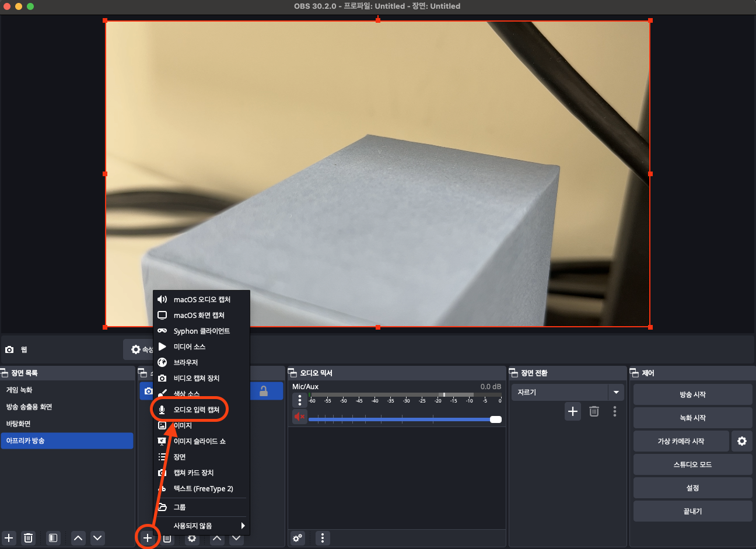Screen dimensions: 756x549
Task: Open virtual camera settings gear
Action: (742, 441)
